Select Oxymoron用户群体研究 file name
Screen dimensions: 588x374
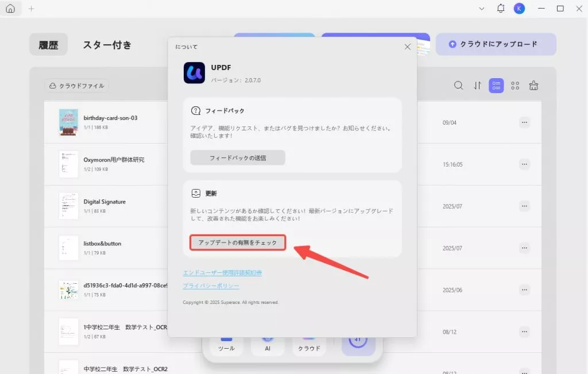[x=114, y=160]
